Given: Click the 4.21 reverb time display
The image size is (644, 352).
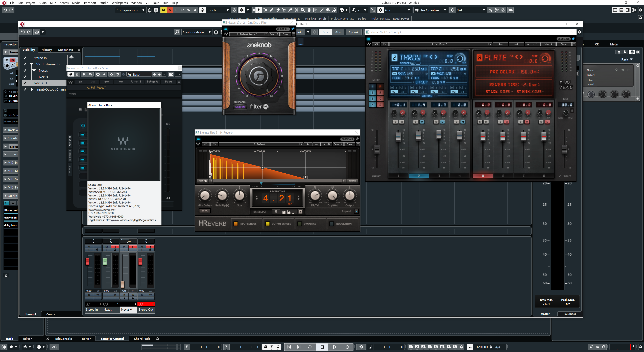Looking at the screenshot, I should [x=277, y=198].
